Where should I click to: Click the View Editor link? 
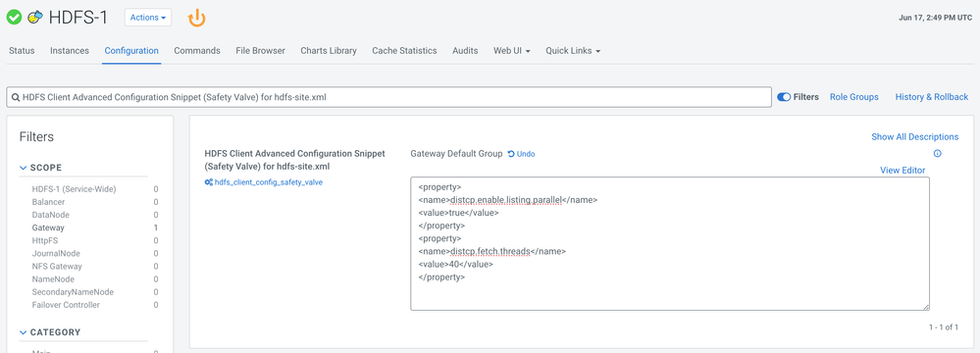coord(903,170)
